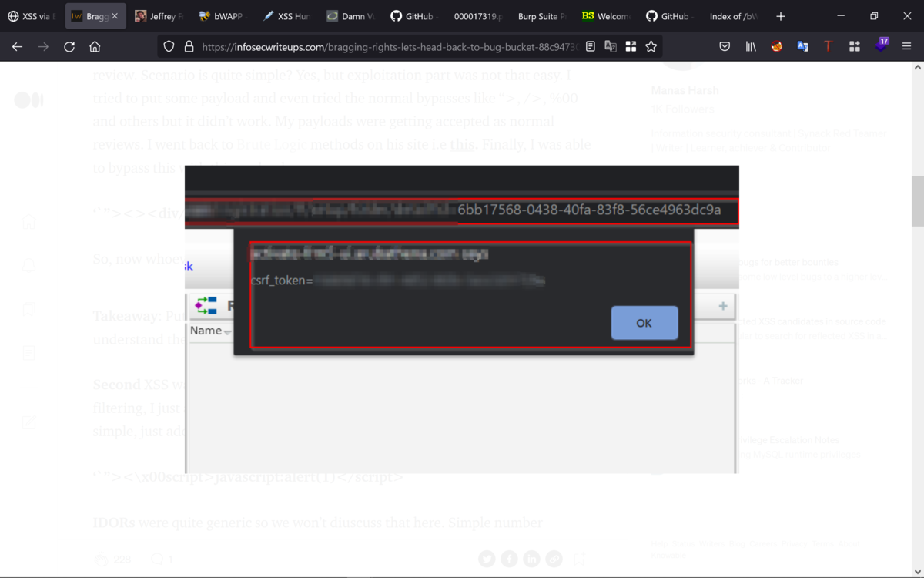924x578 pixels.
Task: Save the article with bookmark icon
Action: coord(580,559)
